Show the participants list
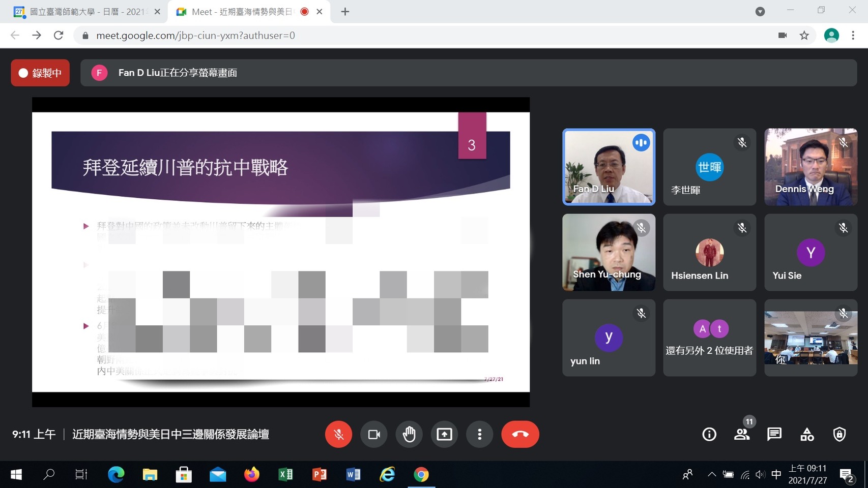 (742, 434)
